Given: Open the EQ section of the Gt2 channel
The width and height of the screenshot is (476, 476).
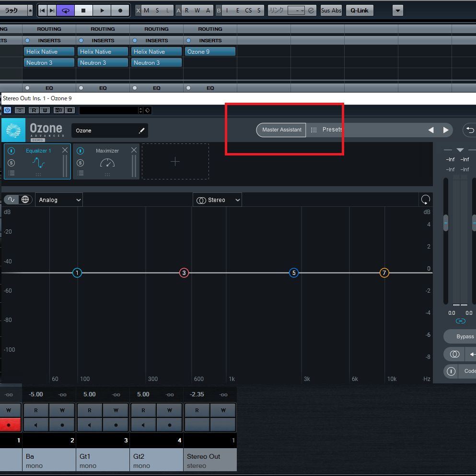Looking at the screenshot, I should point(157,88).
